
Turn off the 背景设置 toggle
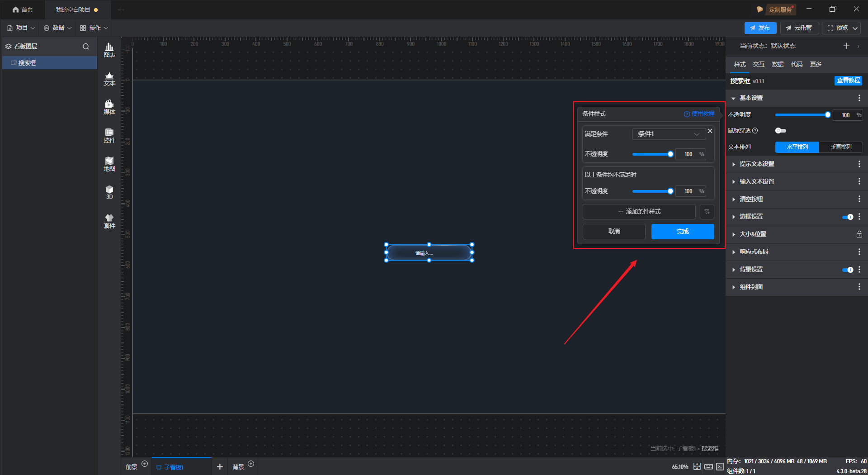point(847,270)
